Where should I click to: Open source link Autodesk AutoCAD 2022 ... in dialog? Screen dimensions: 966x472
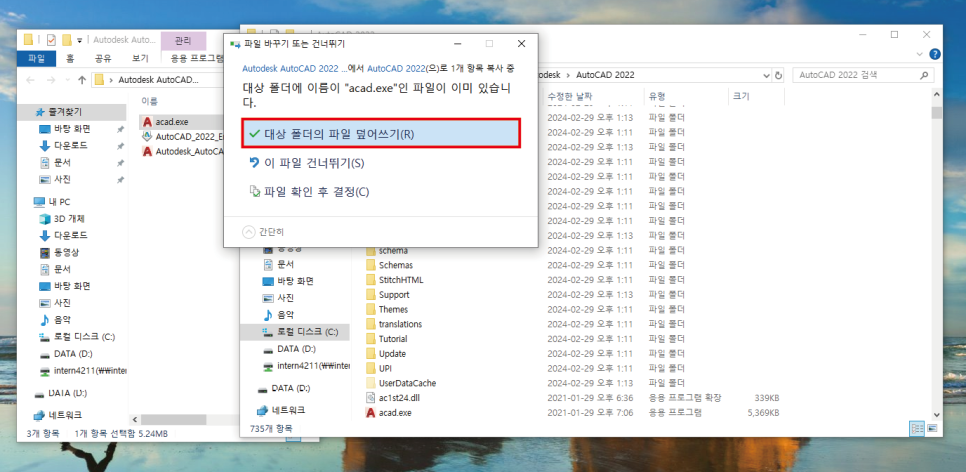pyautogui.click(x=293, y=68)
